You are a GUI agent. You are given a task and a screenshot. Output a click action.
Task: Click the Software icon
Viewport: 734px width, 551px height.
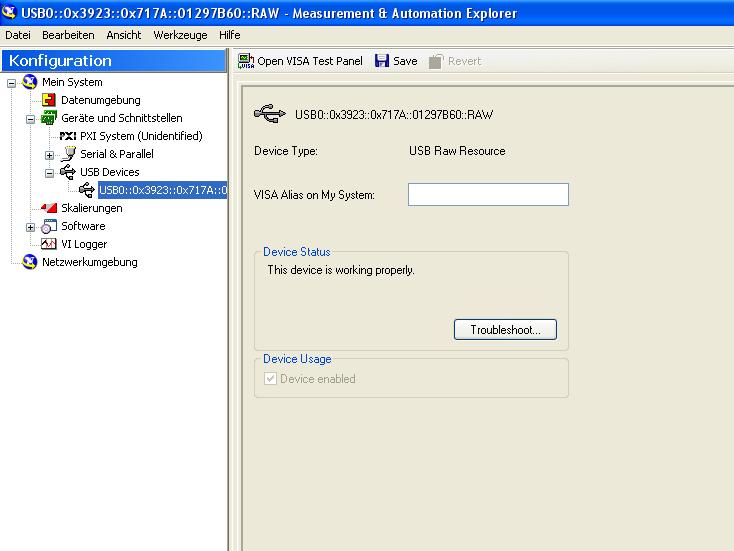[x=49, y=226]
